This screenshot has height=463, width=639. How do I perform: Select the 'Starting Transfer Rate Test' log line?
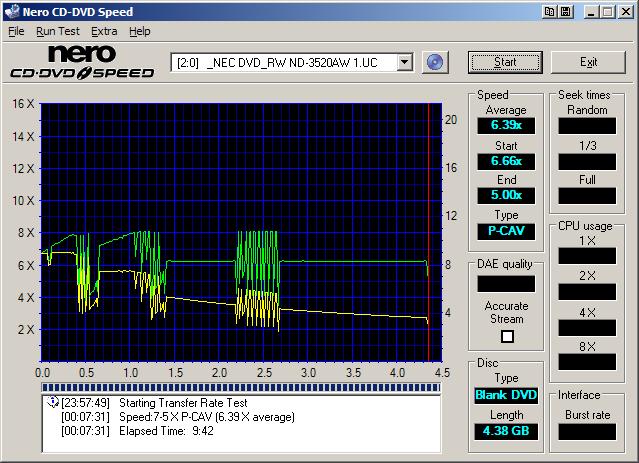click(x=183, y=403)
